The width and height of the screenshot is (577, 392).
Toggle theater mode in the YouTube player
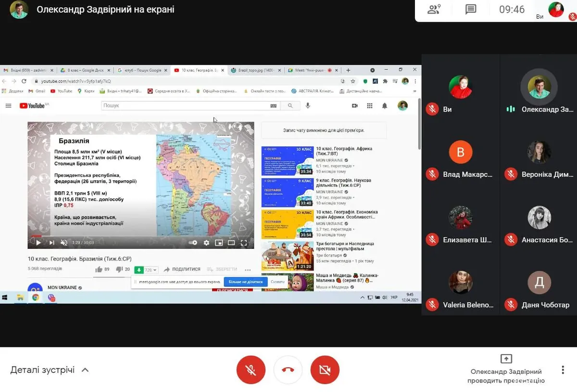[x=231, y=243]
